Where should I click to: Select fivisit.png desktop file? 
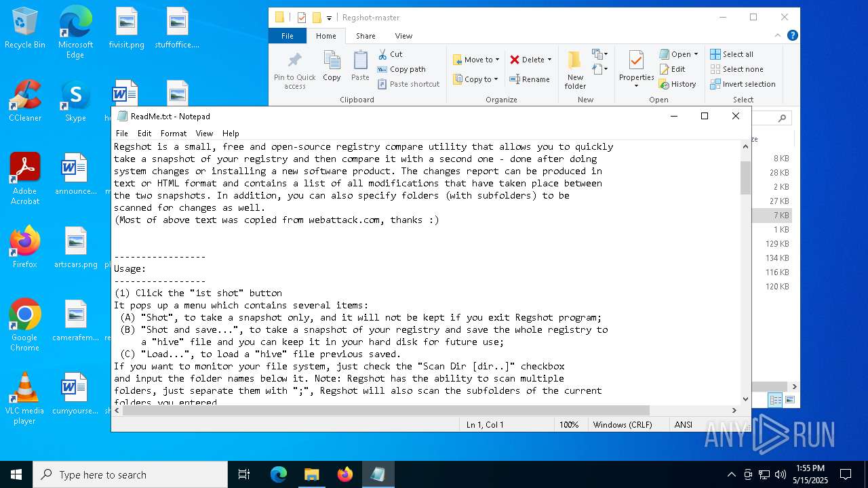tap(126, 28)
